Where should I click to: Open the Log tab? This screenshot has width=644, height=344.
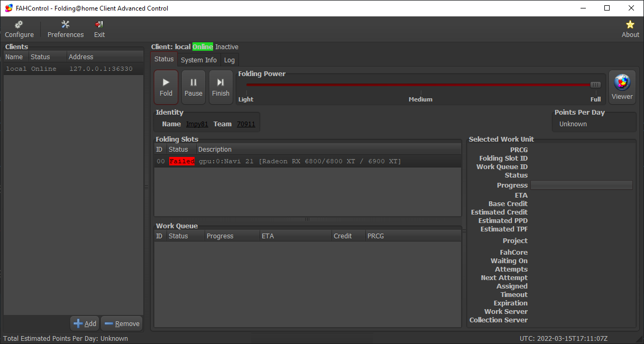coord(229,60)
